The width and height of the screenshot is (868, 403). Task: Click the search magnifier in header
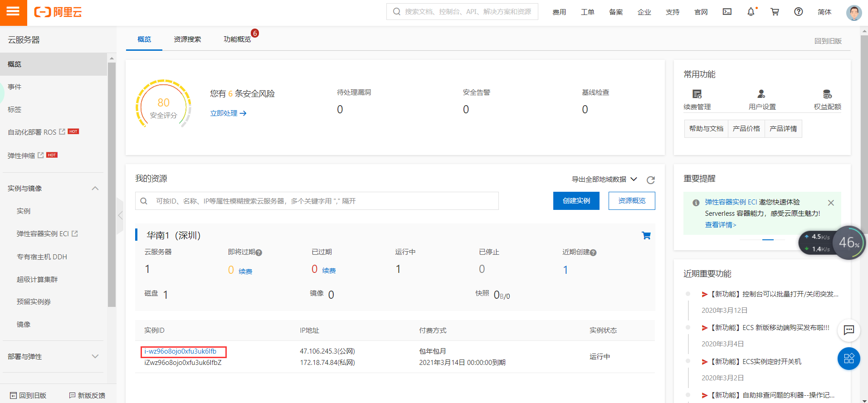pos(397,12)
